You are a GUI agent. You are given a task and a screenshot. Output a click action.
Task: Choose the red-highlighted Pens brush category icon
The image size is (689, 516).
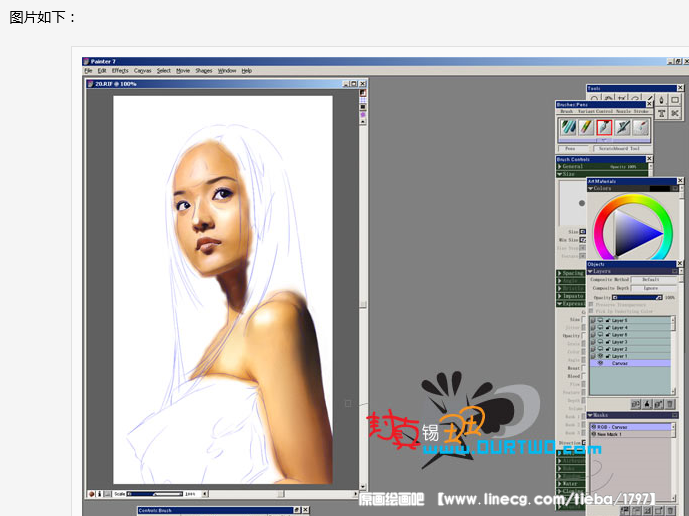coord(604,127)
